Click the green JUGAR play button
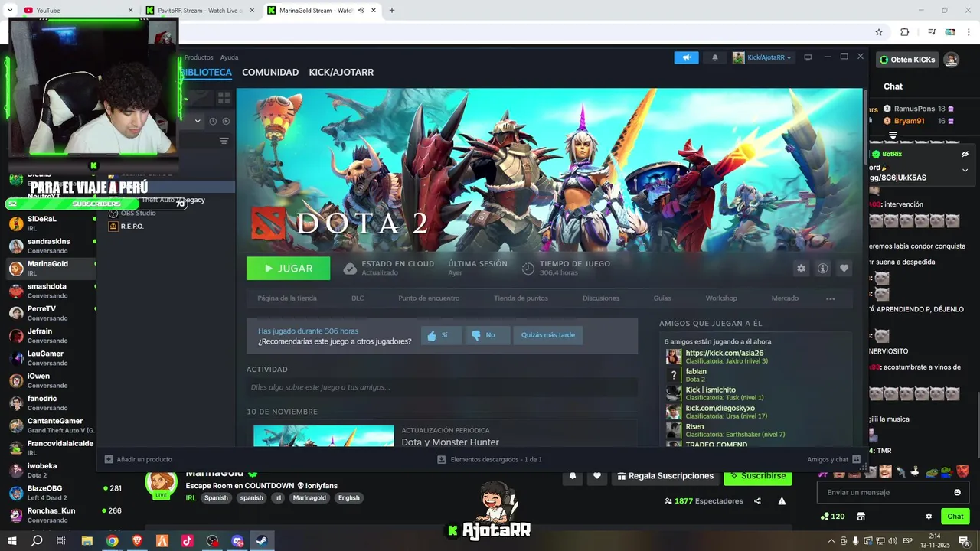 pos(288,269)
